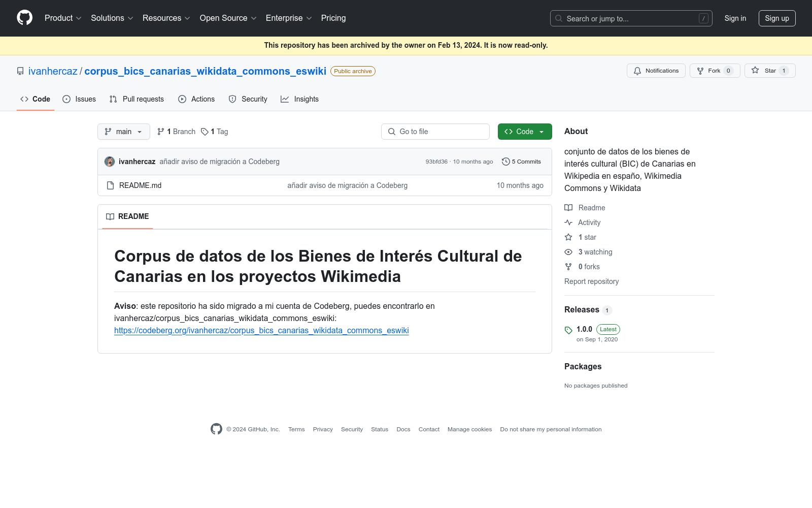Viewport: 812px width, 508px height.
Task: Click Report repository link
Action: [591, 281]
